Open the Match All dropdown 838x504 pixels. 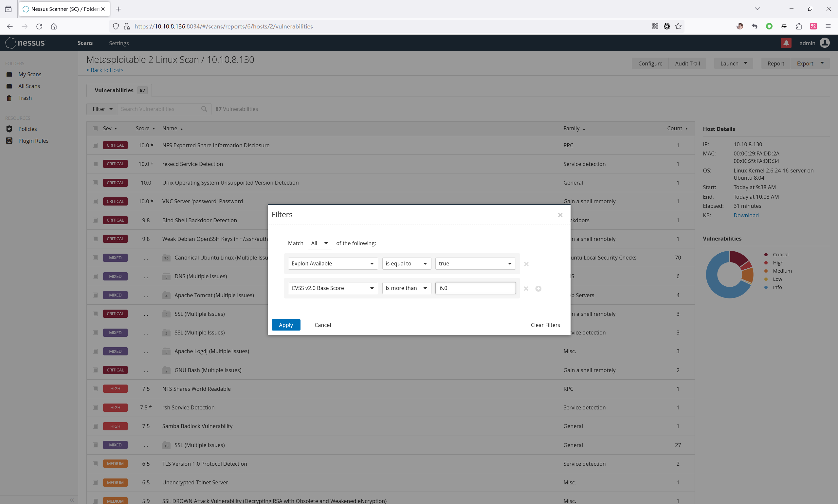[x=319, y=243]
